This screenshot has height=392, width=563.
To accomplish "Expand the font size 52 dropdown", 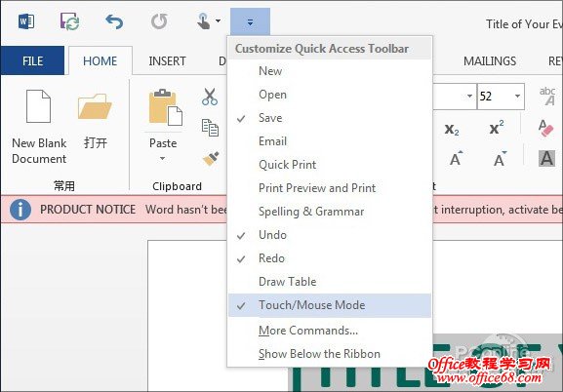I will click(x=517, y=97).
